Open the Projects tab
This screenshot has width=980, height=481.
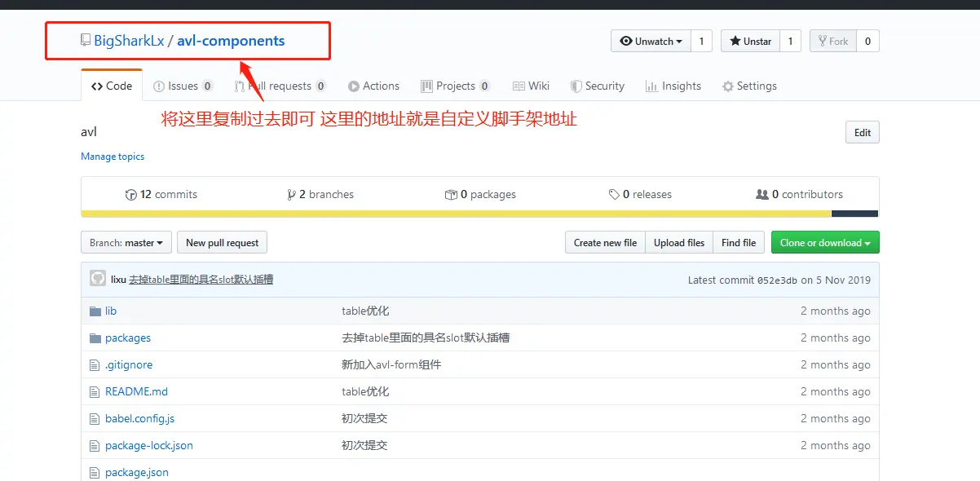[x=455, y=86]
